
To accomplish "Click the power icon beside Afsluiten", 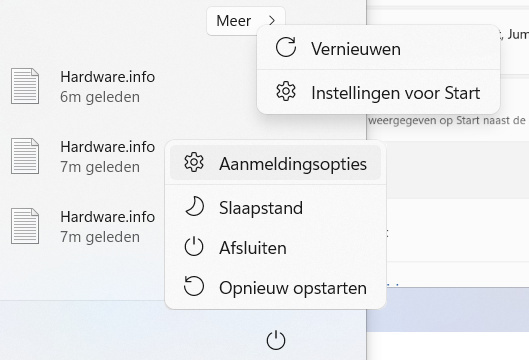I will 194,247.
